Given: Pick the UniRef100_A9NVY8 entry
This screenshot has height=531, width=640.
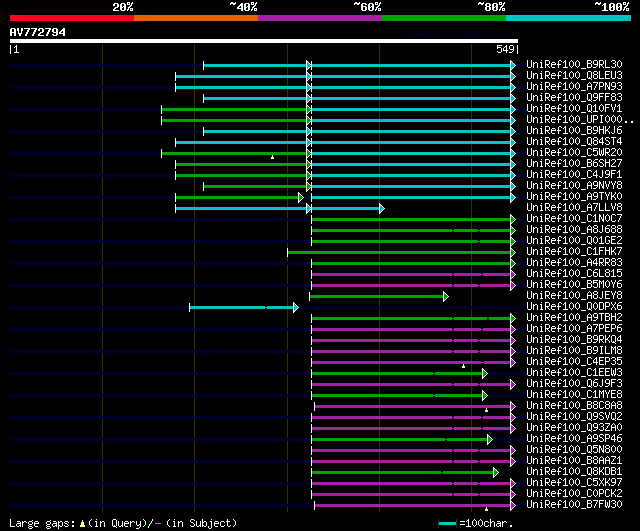Looking at the screenshot, I should tap(574, 186).
